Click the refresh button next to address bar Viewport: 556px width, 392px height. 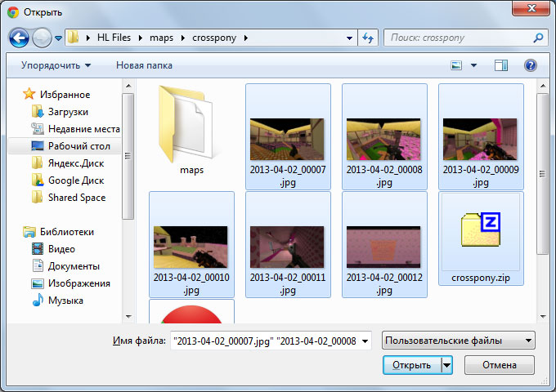point(368,38)
